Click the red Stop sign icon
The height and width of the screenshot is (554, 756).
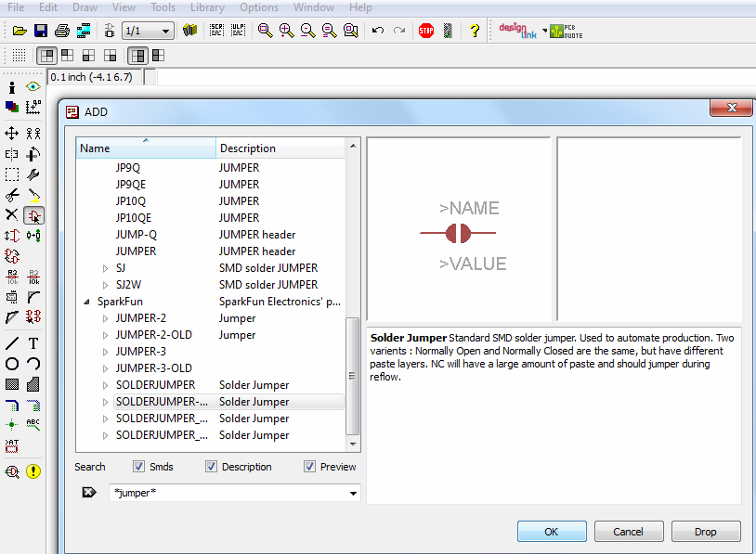click(426, 31)
